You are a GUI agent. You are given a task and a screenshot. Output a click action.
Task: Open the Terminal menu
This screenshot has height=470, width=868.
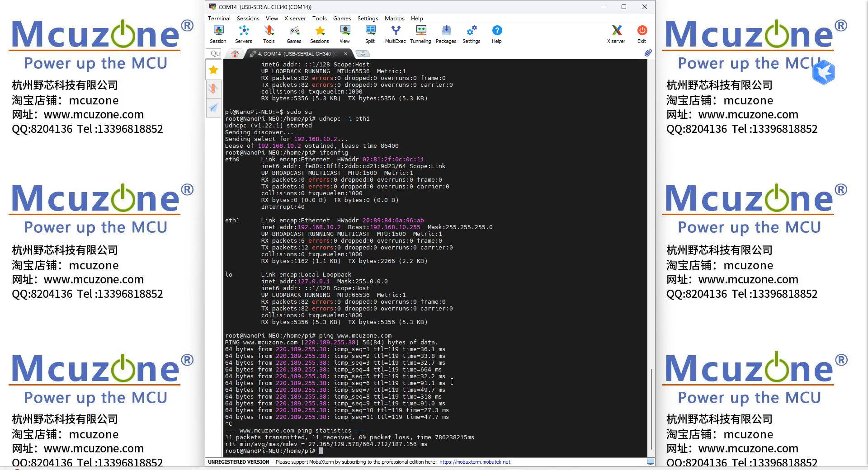tap(219, 19)
